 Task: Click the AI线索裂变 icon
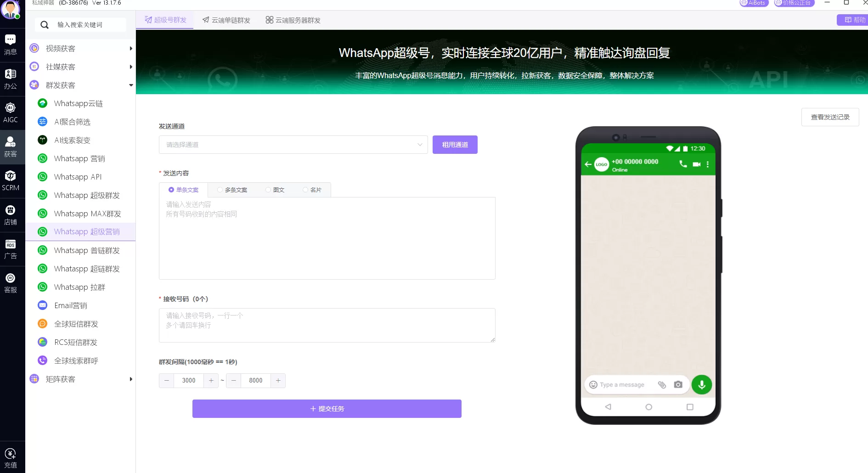click(43, 140)
